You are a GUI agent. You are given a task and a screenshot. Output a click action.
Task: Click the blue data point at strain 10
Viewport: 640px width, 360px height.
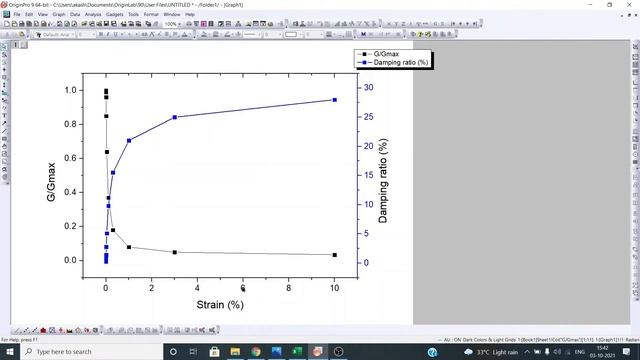[335, 100]
